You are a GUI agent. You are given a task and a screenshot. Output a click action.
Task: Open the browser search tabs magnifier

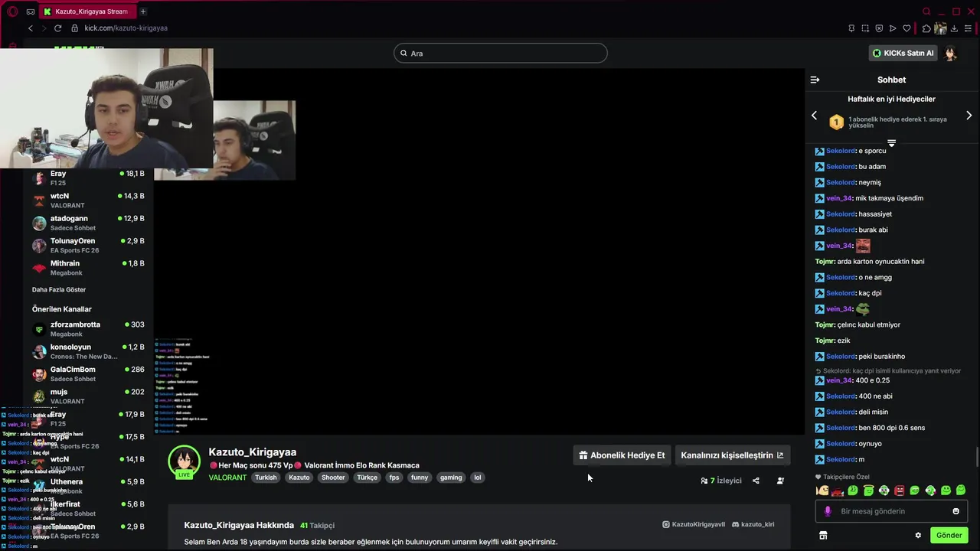click(x=926, y=11)
